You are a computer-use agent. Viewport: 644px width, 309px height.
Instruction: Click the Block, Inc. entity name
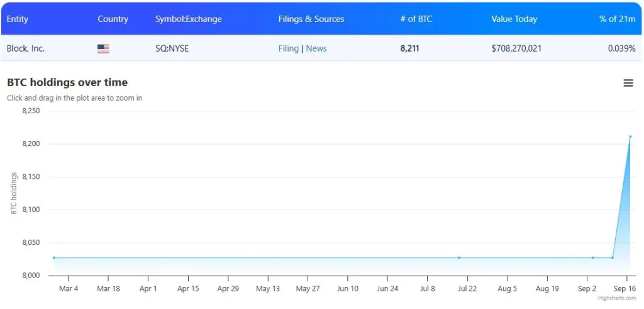click(x=25, y=48)
